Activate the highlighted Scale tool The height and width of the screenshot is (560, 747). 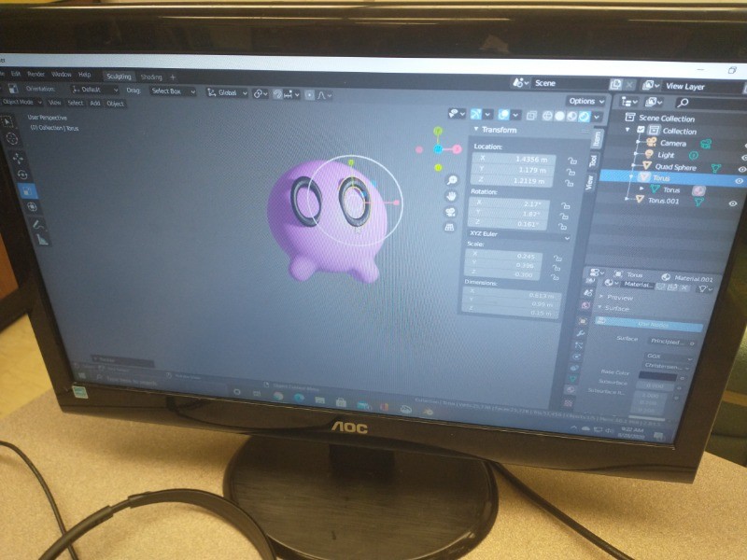pos(27,191)
